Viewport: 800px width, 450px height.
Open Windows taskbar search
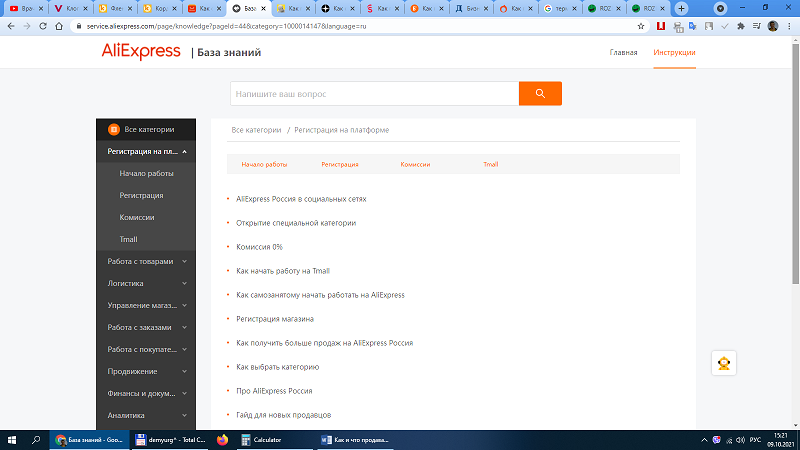(x=36, y=440)
